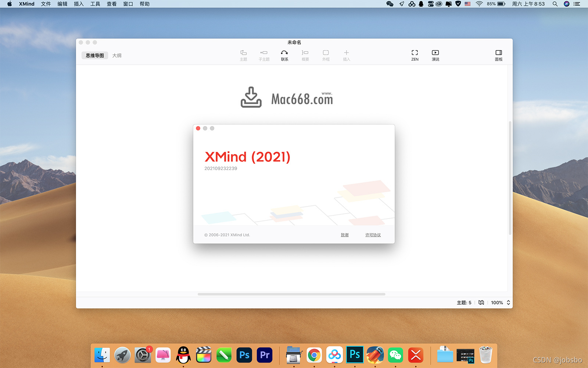Click the © 2006-2021 XMind Ltd. text
The height and width of the screenshot is (368, 588).
[227, 235]
